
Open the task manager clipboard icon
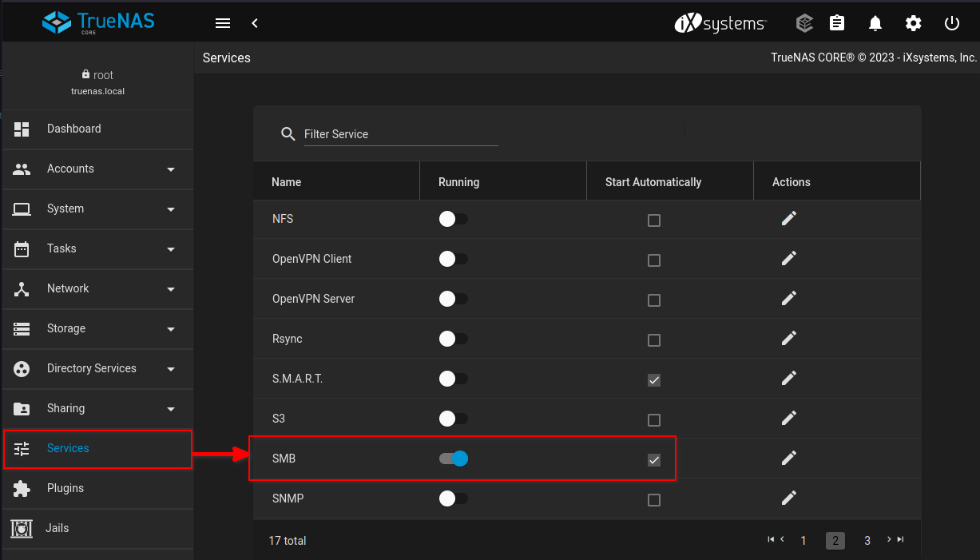[x=836, y=23]
